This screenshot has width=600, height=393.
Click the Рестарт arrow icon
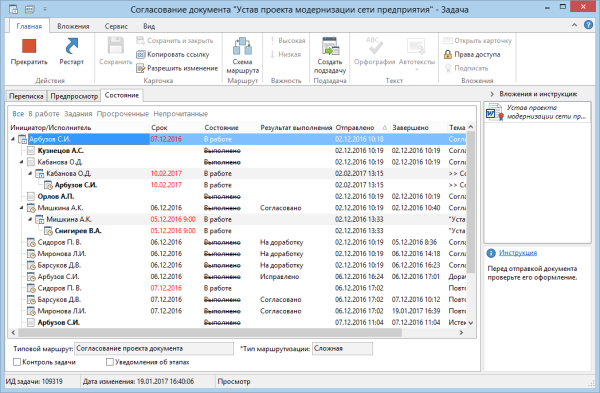(72, 46)
